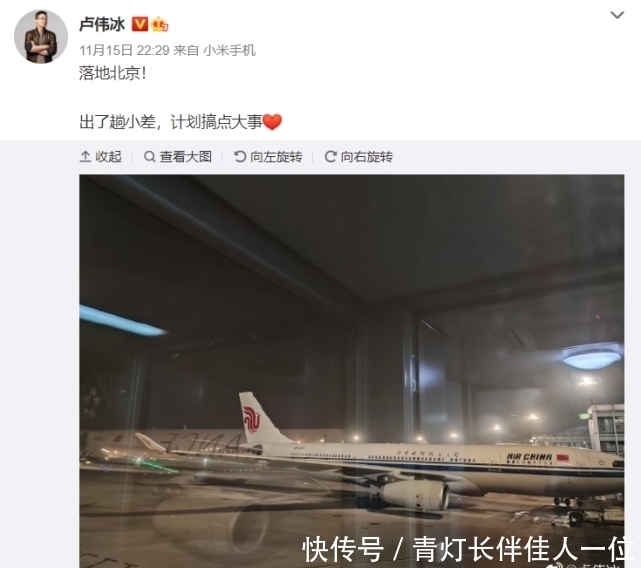Click the crown membership badge icon

(x=159, y=25)
